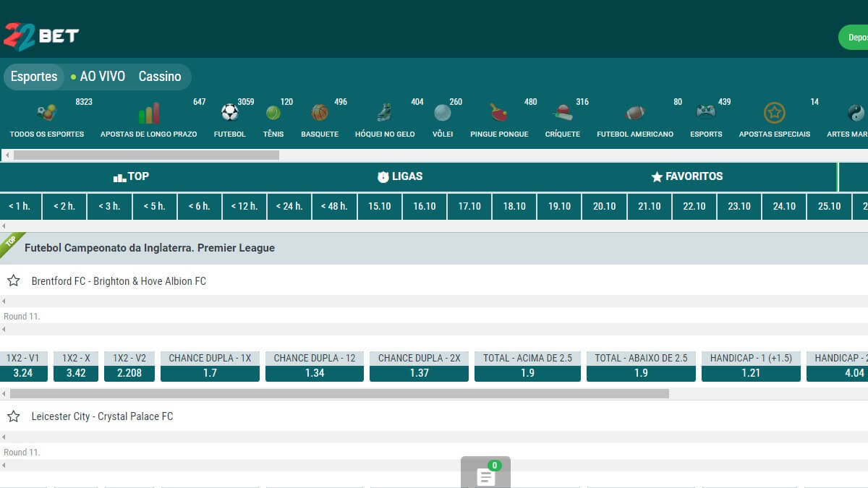This screenshot has width=868, height=488.
Task: Click left arrow on sports category scrollbar
Action: click(7, 155)
